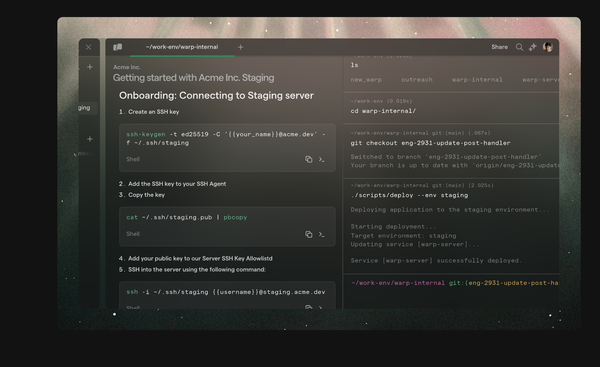The height and width of the screenshot is (367, 600).
Task: Click 'Shell' label under ssh-keygen block
Action: pyautogui.click(x=133, y=159)
